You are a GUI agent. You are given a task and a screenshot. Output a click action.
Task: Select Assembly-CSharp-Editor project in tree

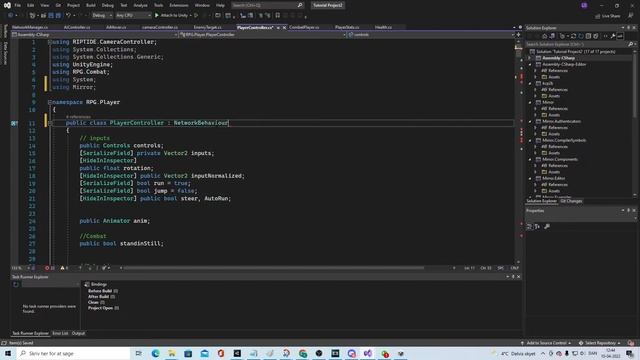tap(564, 64)
